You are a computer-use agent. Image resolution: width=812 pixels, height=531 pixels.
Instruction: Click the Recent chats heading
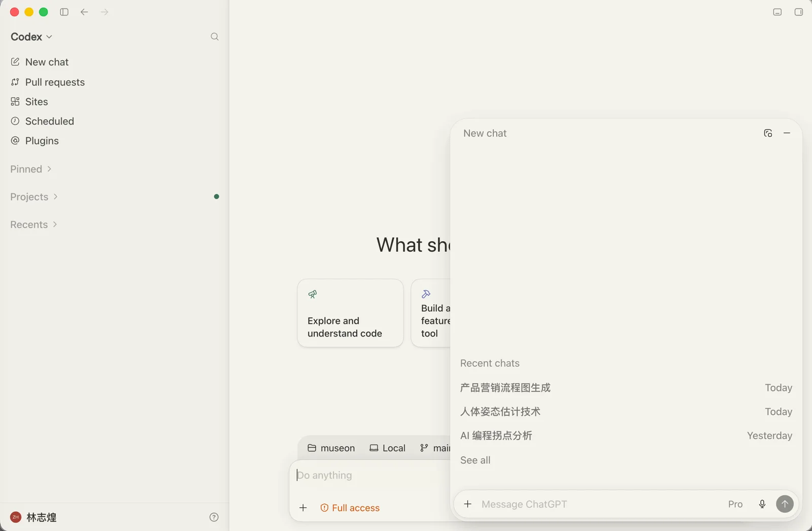[490, 363]
